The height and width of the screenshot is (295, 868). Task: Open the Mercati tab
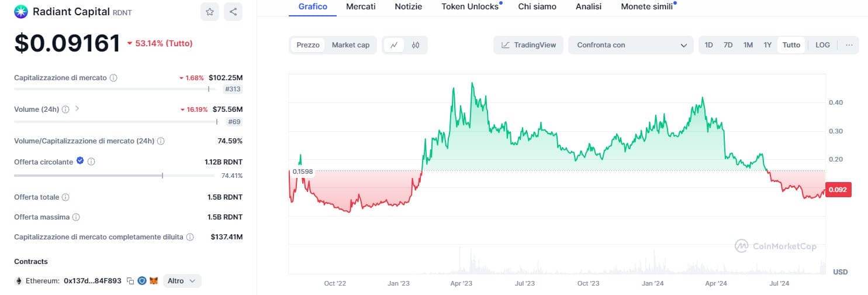361,6
